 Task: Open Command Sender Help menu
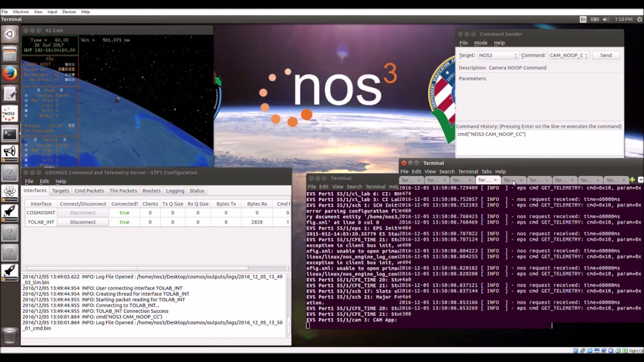coord(499,43)
